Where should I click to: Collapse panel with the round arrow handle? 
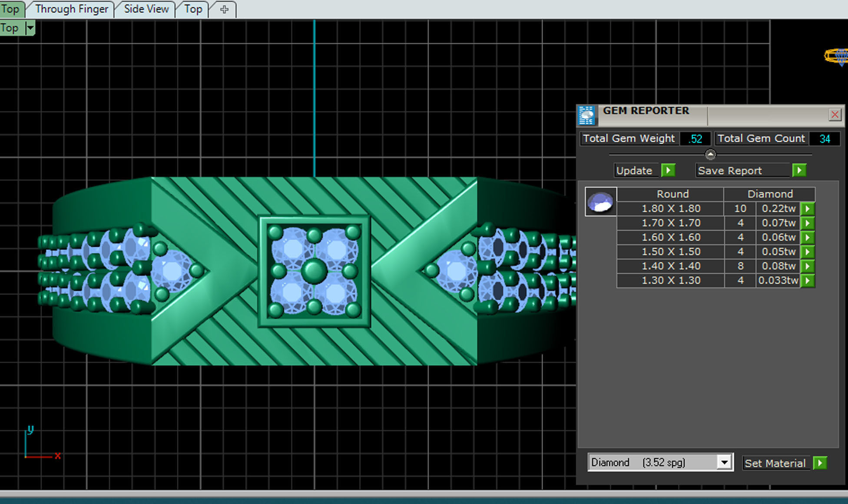pyautogui.click(x=710, y=154)
